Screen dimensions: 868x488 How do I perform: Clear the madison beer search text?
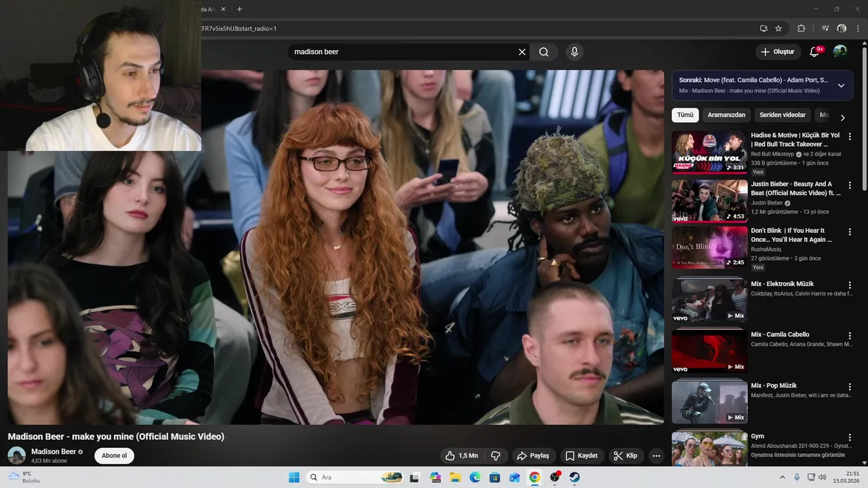click(522, 52)
